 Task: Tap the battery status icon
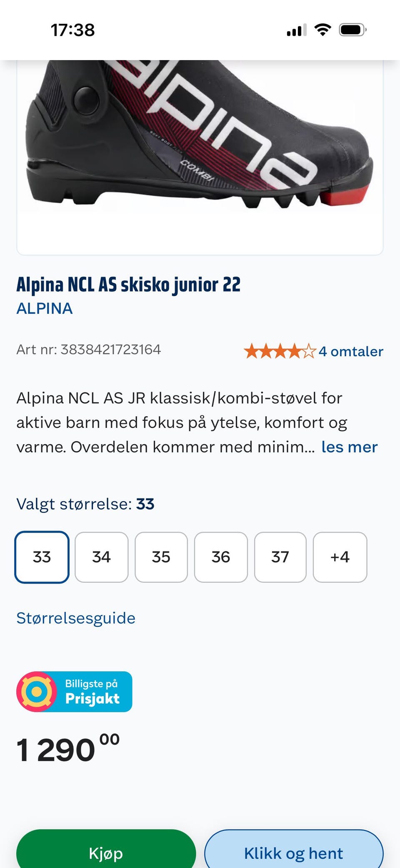[x=352, y=30]
